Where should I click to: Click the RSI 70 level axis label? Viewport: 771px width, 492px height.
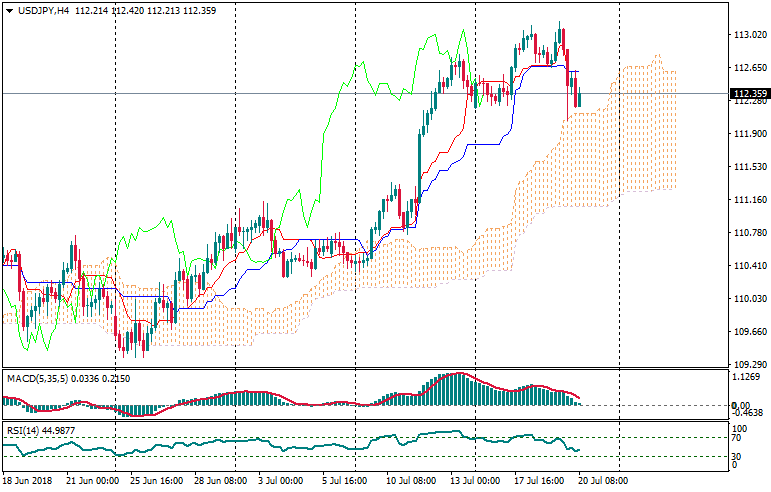739,438
